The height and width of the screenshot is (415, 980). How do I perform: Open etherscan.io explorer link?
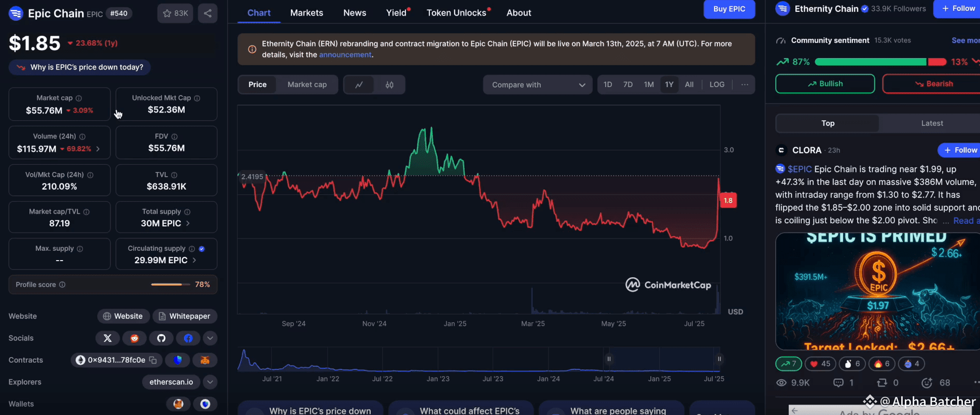point(171,382)
